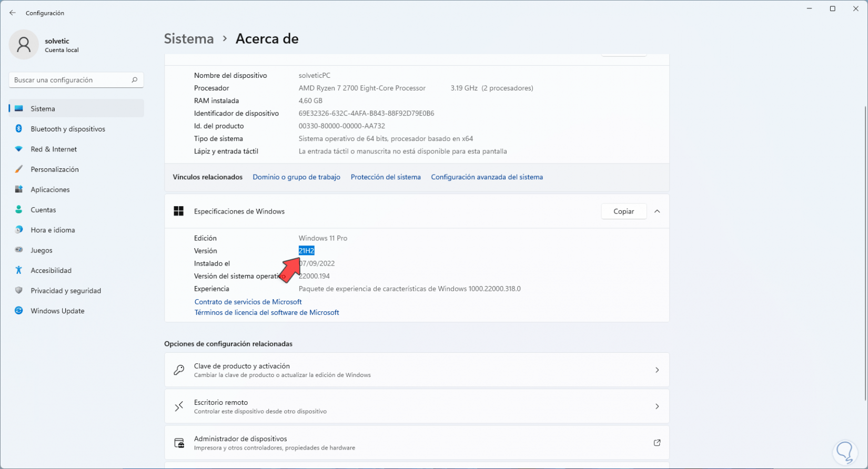Viewport: 868px width, 469px height.
Task: Click the Personalización brush icon
Action: pyautogui.click(x=19, y=169)
